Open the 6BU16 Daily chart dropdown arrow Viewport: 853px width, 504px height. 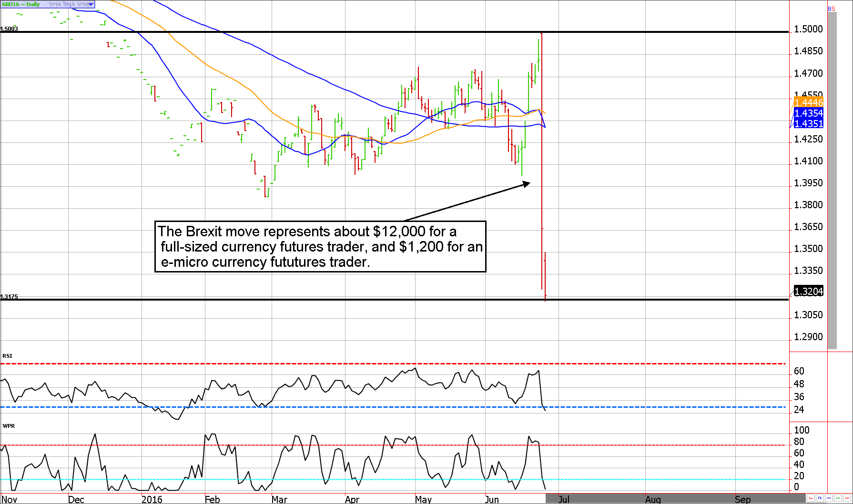(x=91, y=4)
